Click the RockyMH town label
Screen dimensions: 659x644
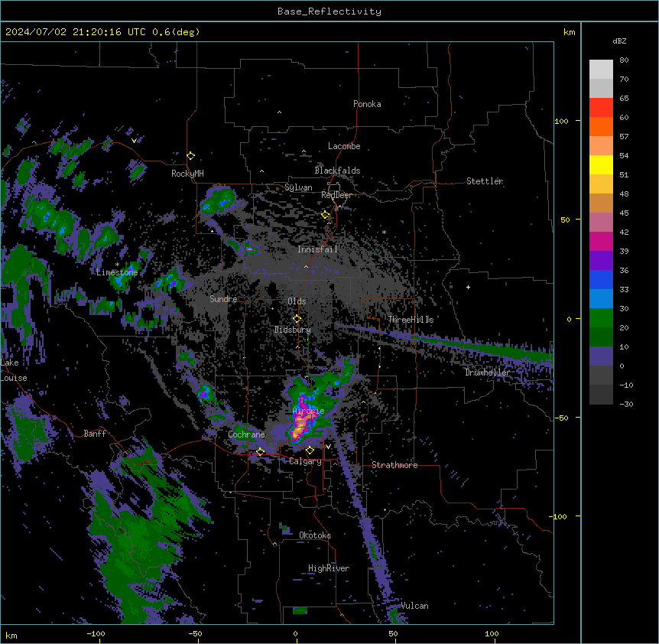(187, 174)
